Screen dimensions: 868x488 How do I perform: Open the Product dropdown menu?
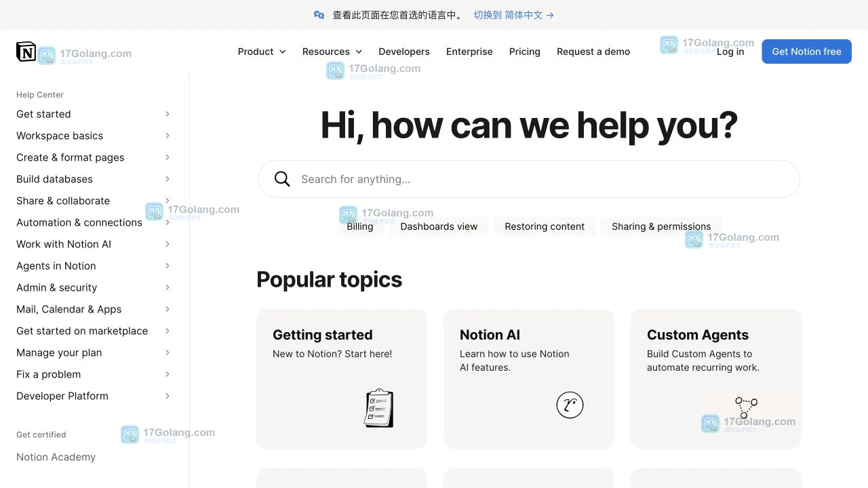click(x=262, y=52)
